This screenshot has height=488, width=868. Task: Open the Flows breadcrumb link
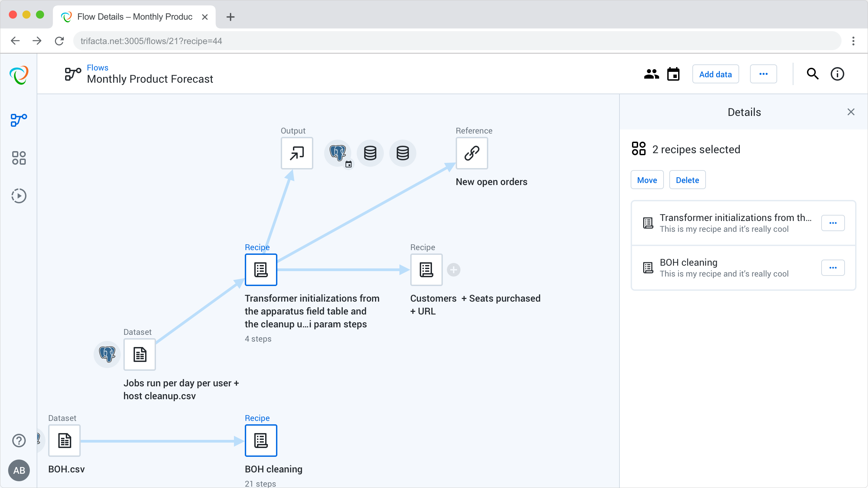point(98,68)
